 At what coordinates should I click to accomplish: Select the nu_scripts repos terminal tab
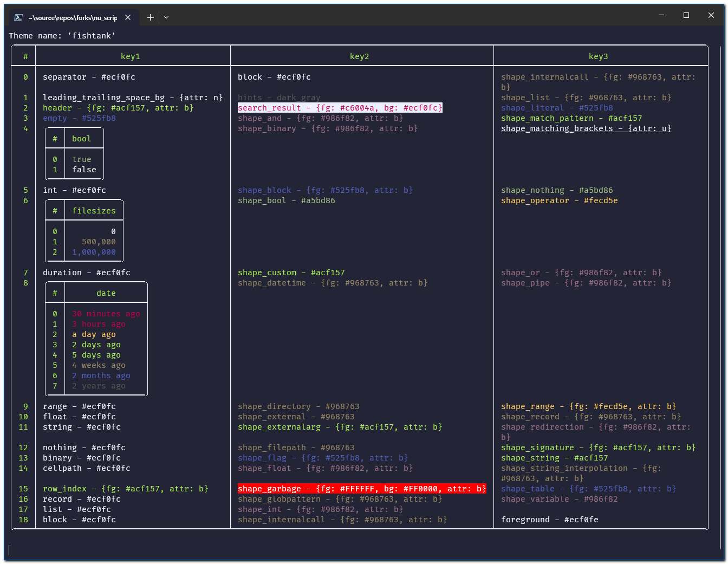point(73,17)
